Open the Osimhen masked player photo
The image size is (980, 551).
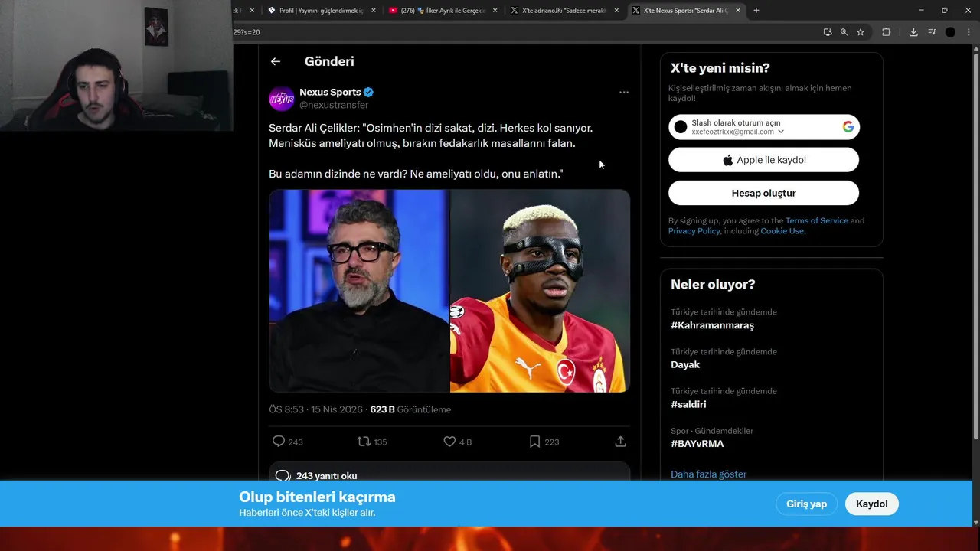pos(541,291)
